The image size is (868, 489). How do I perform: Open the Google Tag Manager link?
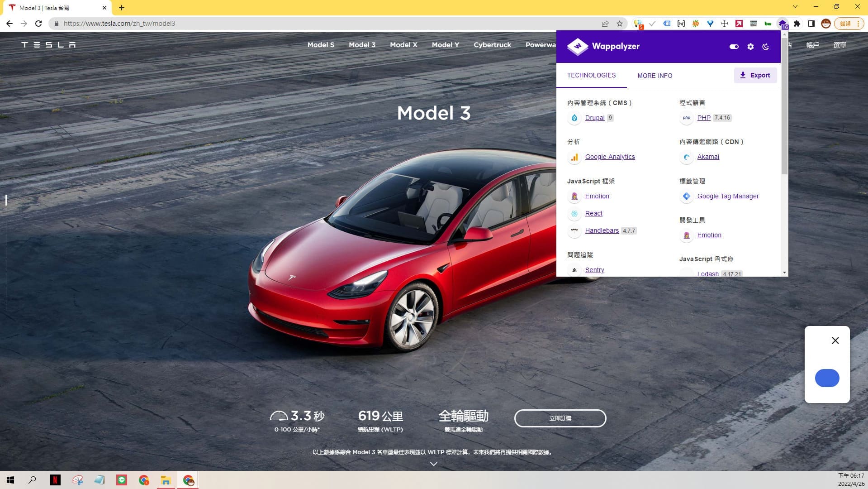728,196
